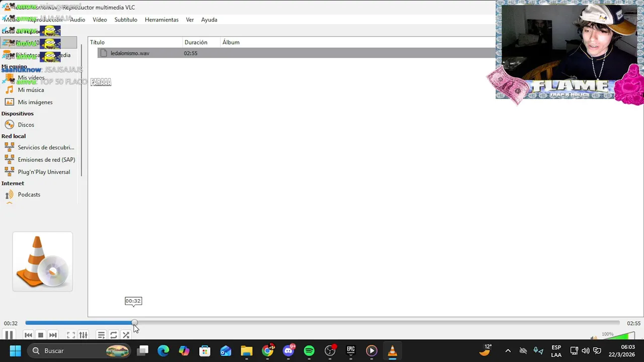Image resolution: width=644 pixels, height=362 pixels.
Task: Click the Buscar taskbar search box
Action: coord(80,351)
